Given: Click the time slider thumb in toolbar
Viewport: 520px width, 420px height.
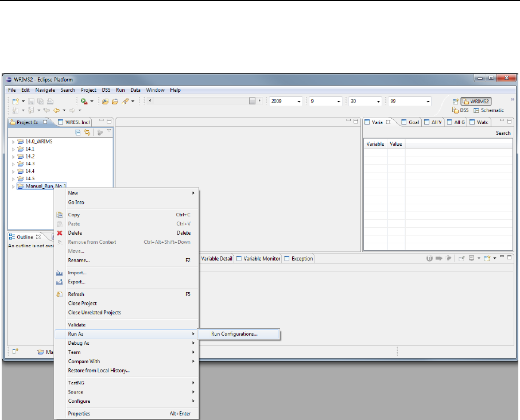Looking at the screenshot, I should click(253, 101).
